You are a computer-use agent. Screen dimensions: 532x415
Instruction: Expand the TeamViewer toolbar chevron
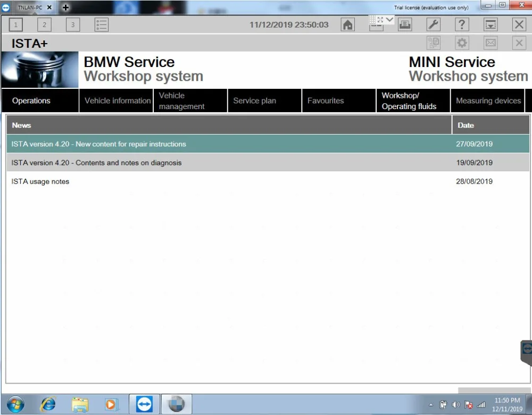point(389,20)
